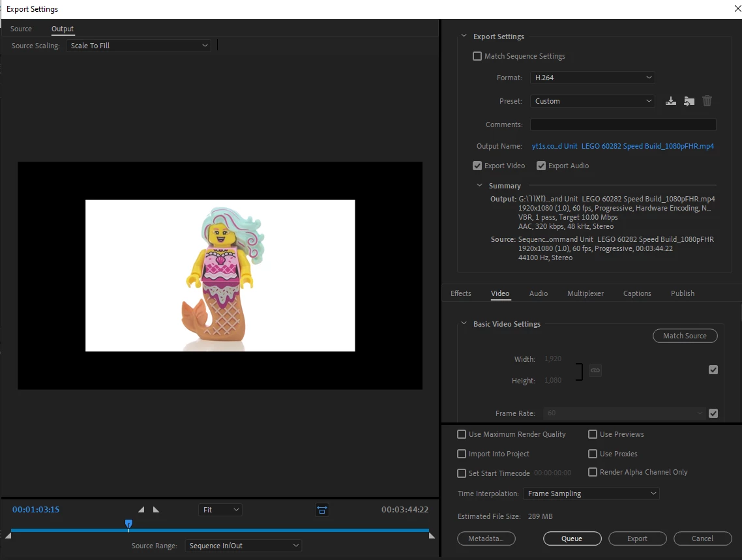
Task: Click the Set Out Point triangle icon
Action: (156, 509)
